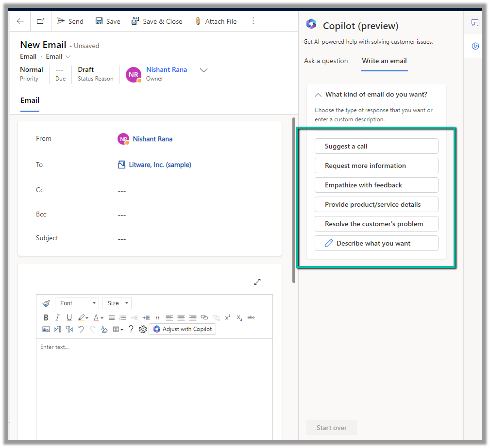Choose Resolve the customer's problem
The width and height of the screenshot is (490, 448).
(x=376, y=224)
